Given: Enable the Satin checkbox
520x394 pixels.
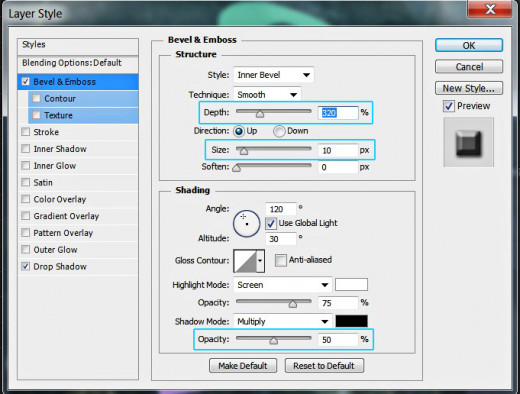Looking at the screenshot, I should (26, 182).
